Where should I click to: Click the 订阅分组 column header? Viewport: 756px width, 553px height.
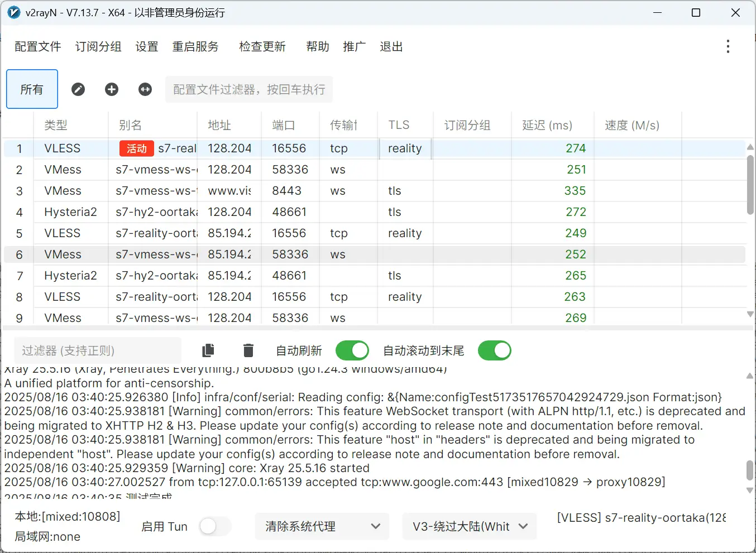click(x=472, y=125)
